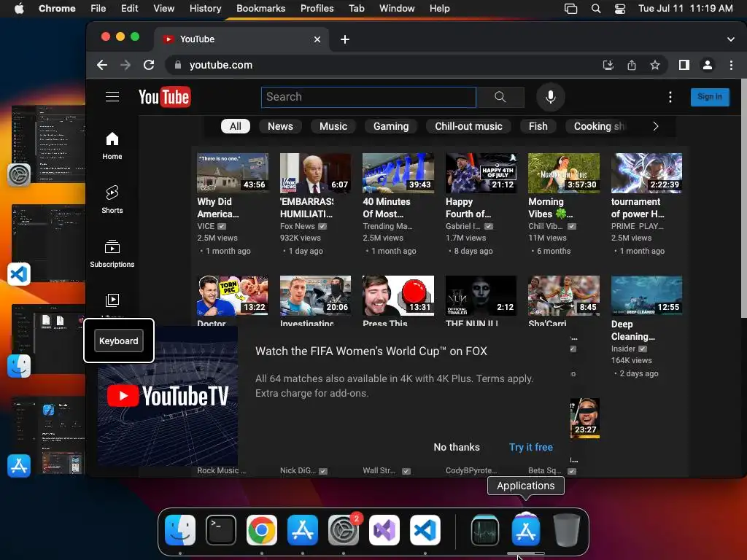Toggle Chrome side panel icon
747x560 pixels.
pyautogui.click(x=684, y=65)
